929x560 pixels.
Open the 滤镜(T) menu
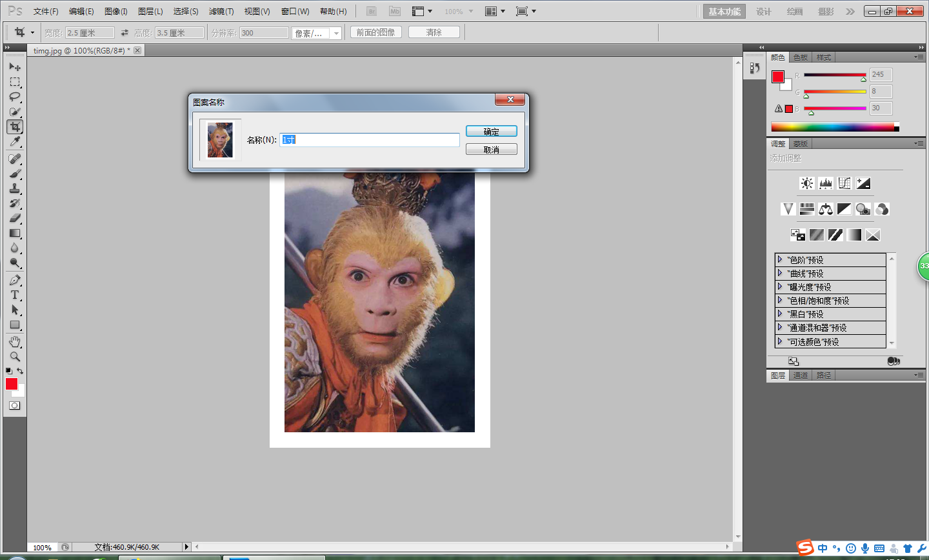tap(221, 12)
